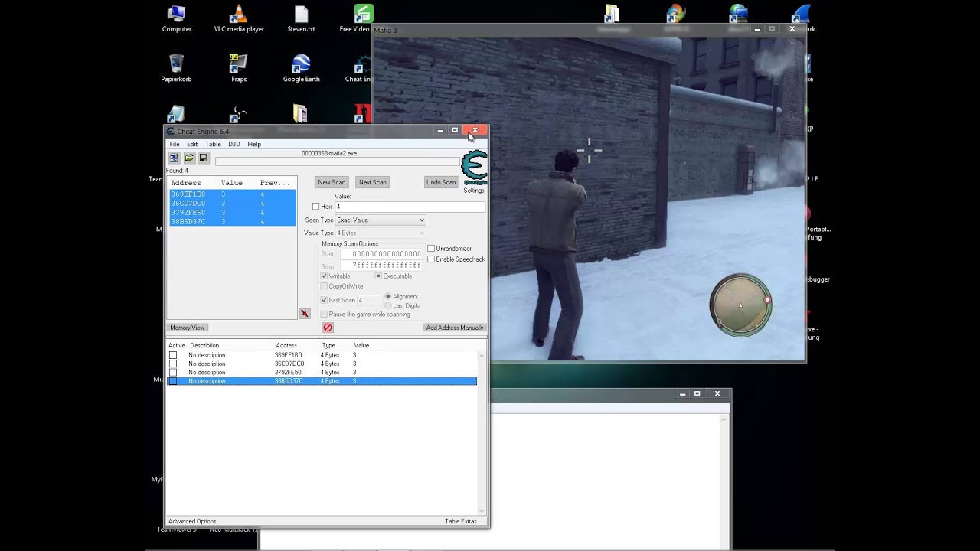Open VLC media player desktop shortcut
The height and width of the screenshot is (551, 980).
pos(239,19)
